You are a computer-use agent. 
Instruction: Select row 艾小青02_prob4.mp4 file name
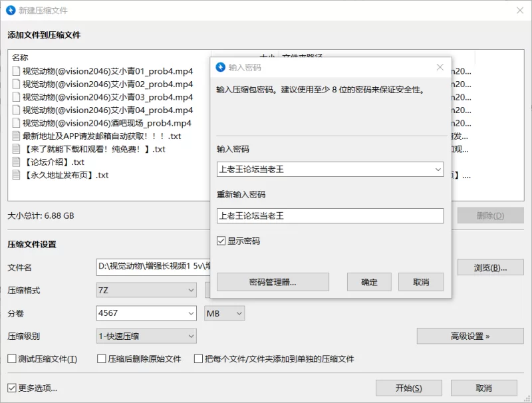[108, 84]
